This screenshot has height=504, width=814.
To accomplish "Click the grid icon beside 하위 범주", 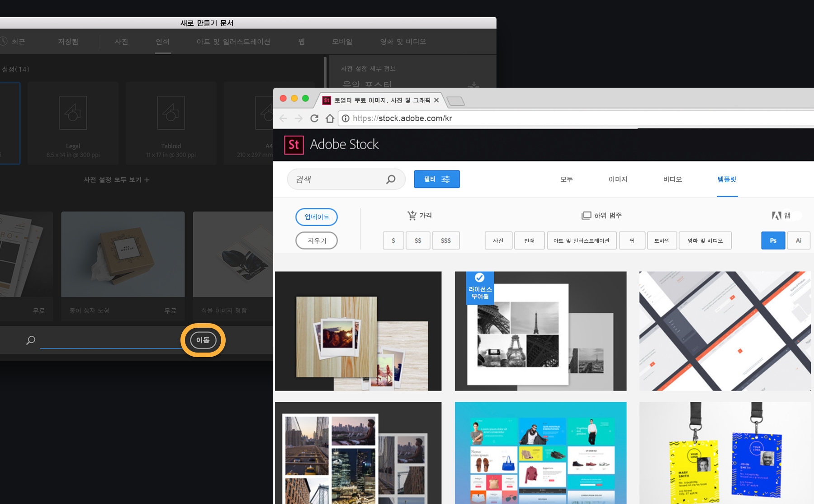I will pyautogui.click(x=587, y=216).
